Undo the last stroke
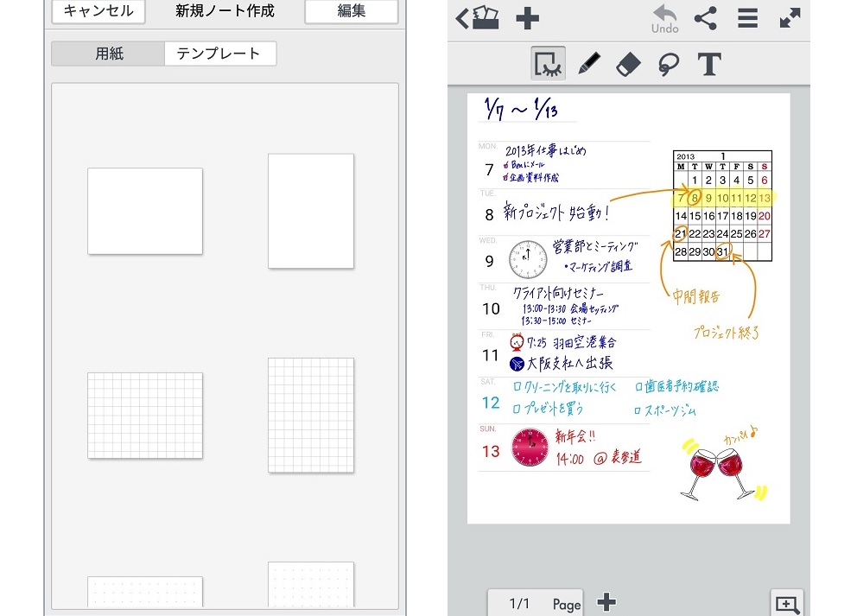The image size is (857, 616). (664, 19)
